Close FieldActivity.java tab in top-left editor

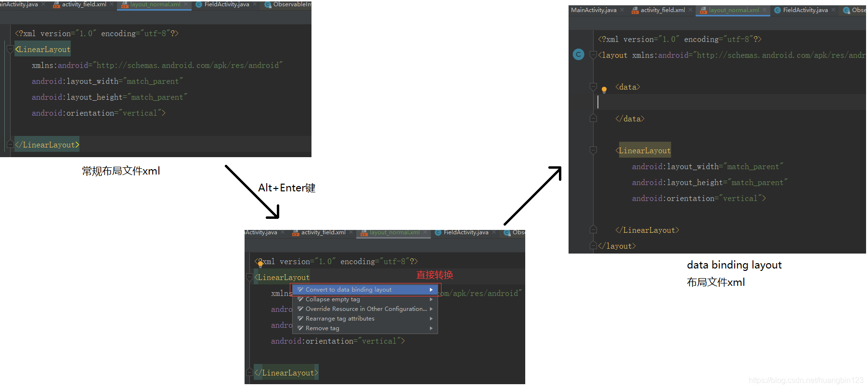(255, 4)
